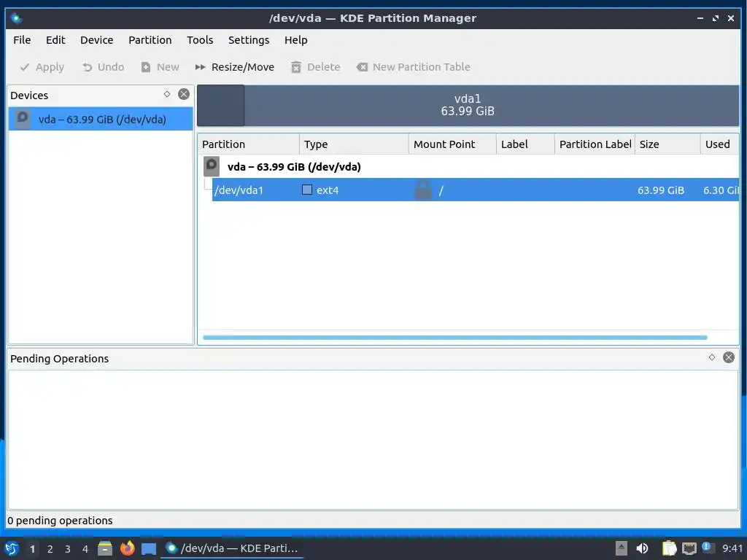Switch to virtual desktop 1
The width and height of the screenshot is (747, 560).
coord(32,549)
